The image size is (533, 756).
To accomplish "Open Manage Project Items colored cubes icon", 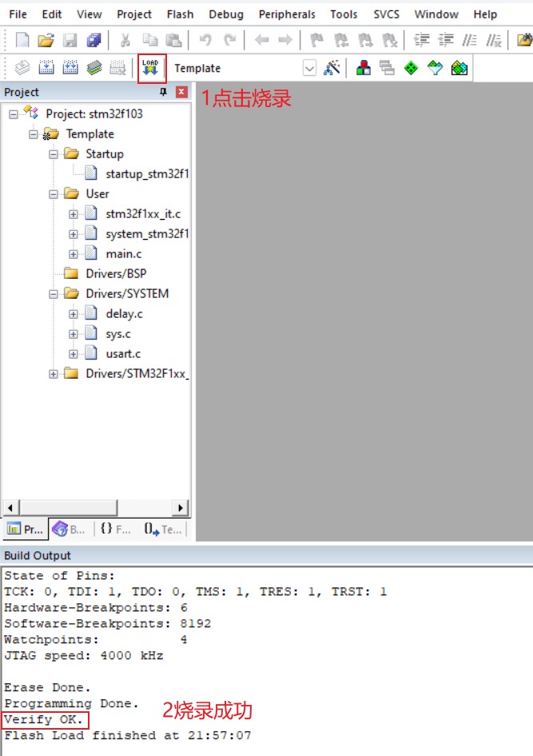I will pos(364,68).
